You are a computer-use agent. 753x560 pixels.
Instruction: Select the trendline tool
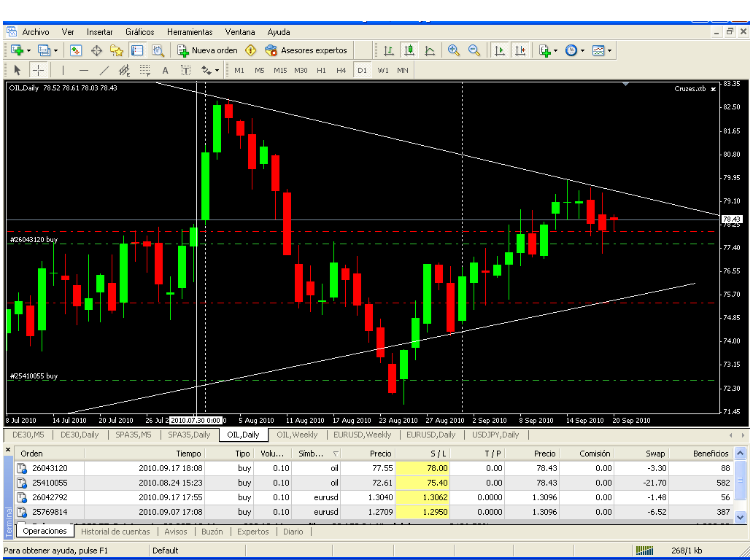[104, 71]
